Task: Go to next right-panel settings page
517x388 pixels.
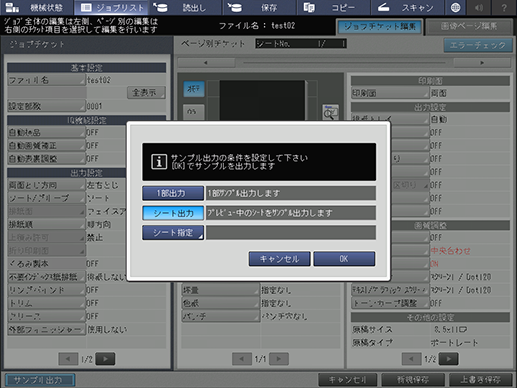Action: pyautogui.click(x=449, y=359)
